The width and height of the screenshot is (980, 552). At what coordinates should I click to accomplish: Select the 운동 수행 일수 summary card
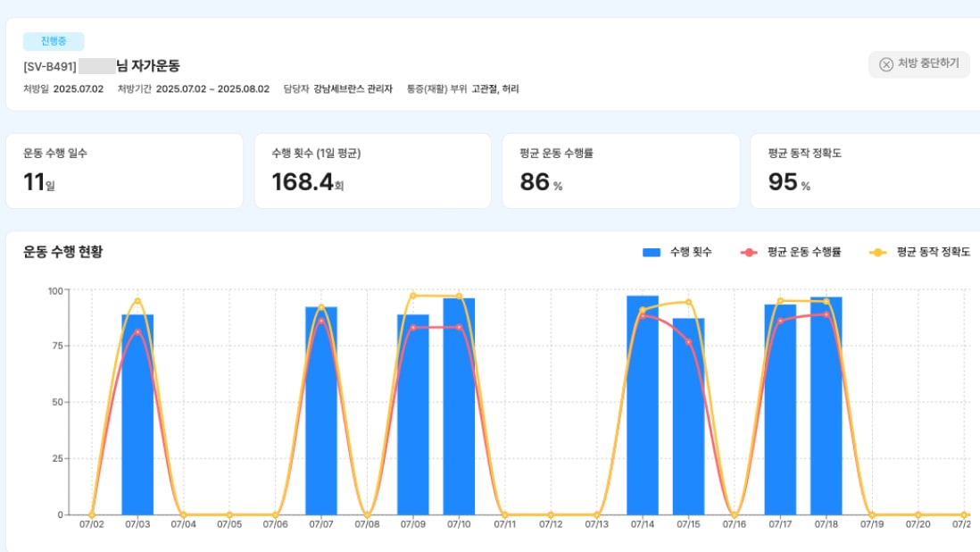coord(124,171)
